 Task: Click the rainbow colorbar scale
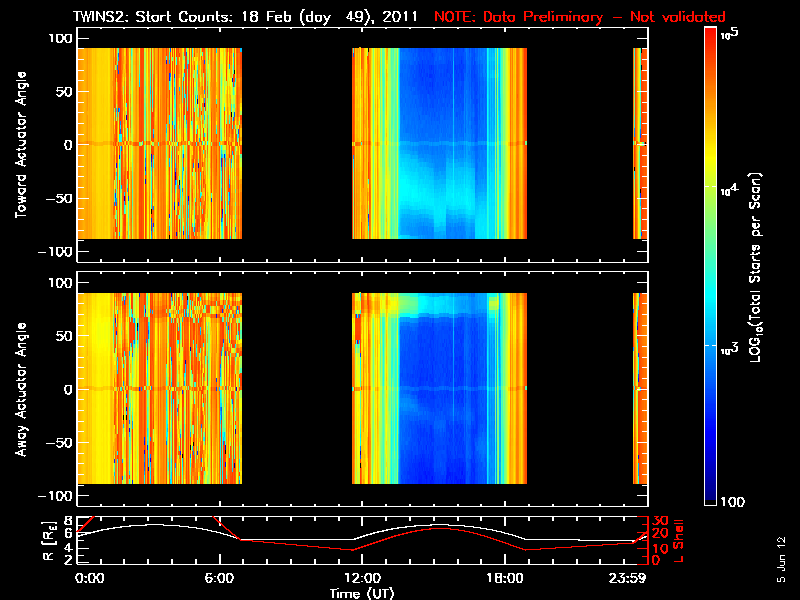tap(711, 266)
